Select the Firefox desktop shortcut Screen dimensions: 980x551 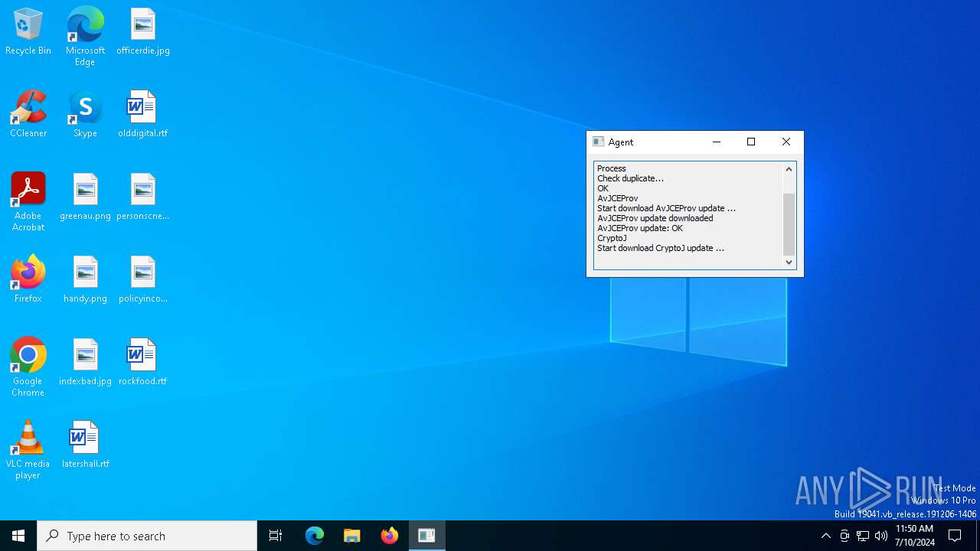click(28, 280)
